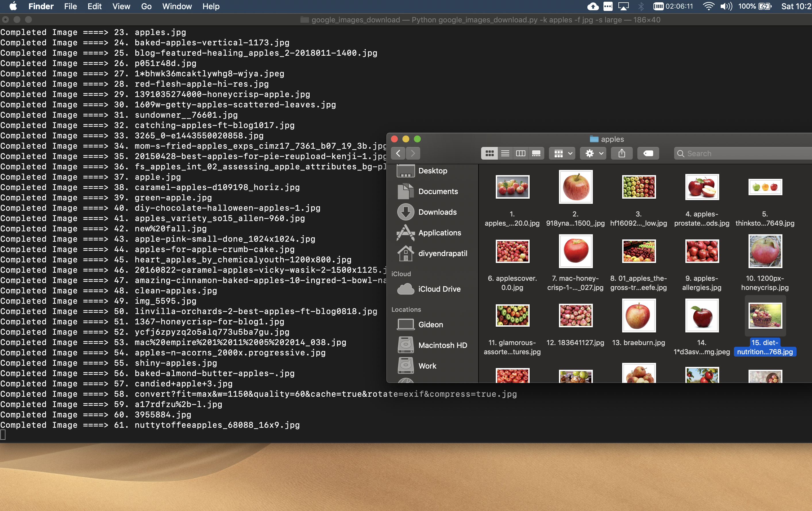Go back with Finder back arrow
The image size is (812, 511).
pyautogui.click(x=398, y=154)
